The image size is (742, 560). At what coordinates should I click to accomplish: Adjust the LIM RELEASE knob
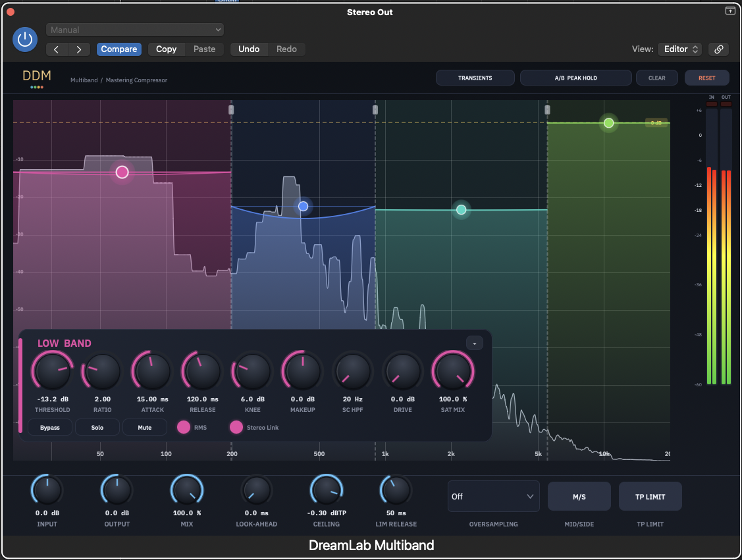pyautogui.click(x=396, y=490)
